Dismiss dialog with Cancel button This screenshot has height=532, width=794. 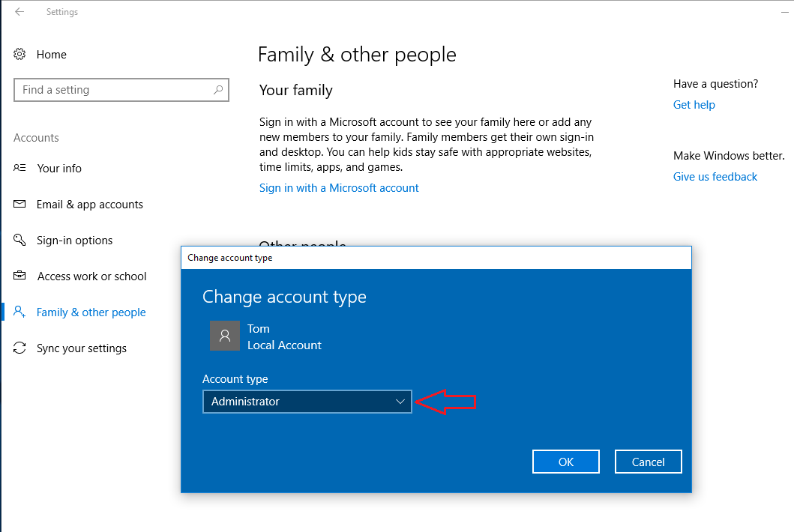648,462
